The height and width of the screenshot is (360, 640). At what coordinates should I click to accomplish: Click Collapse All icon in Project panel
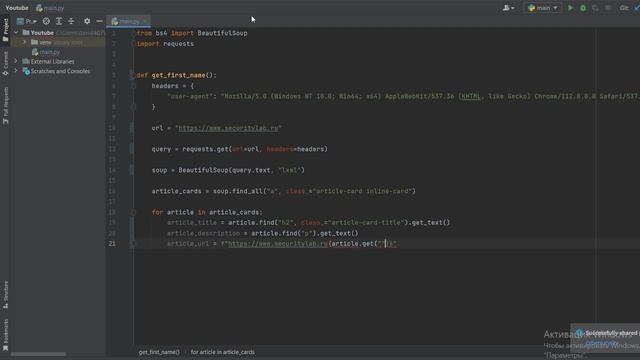[x=71, y=21]
